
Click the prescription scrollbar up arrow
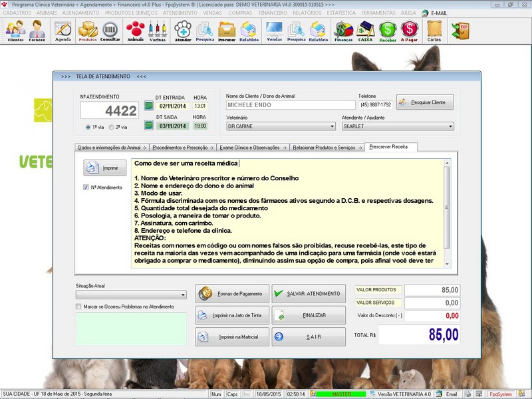(x=447, y=163)
